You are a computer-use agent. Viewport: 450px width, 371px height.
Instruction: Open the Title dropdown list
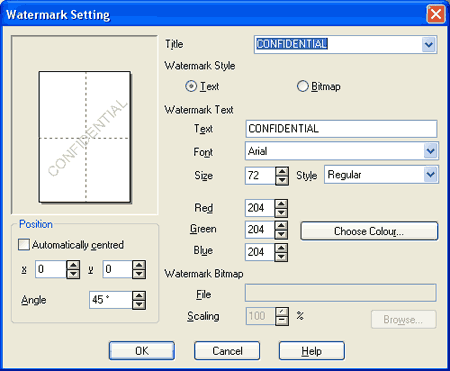(429, 45)
